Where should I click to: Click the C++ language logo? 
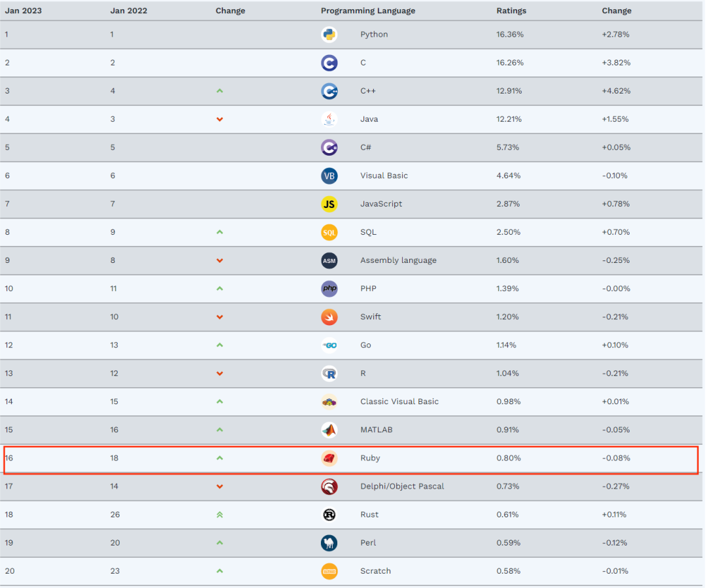(329, 91)
